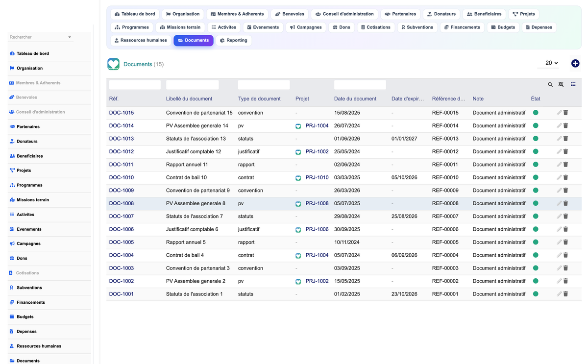This screenshot has width=588, height=364.
Task: Open the Rechercher sidebar dropdown
Action: 41,37
